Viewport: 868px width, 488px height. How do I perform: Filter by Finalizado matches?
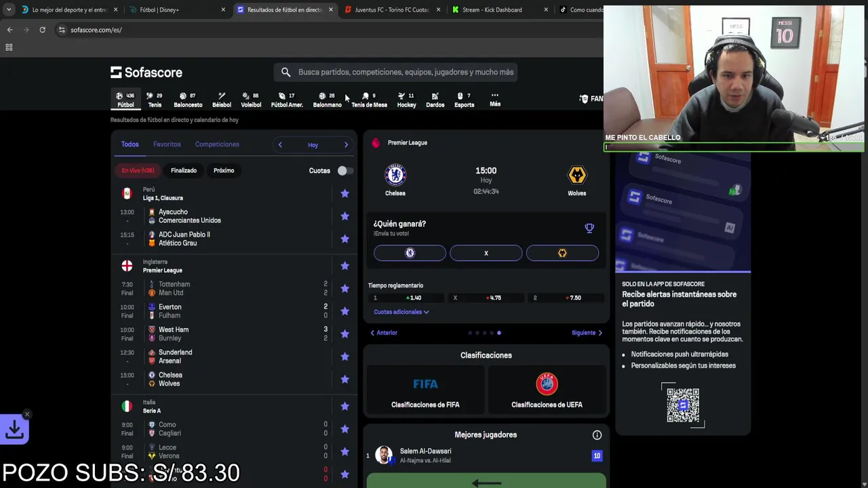pyautogui.click(x=184, y=171)
